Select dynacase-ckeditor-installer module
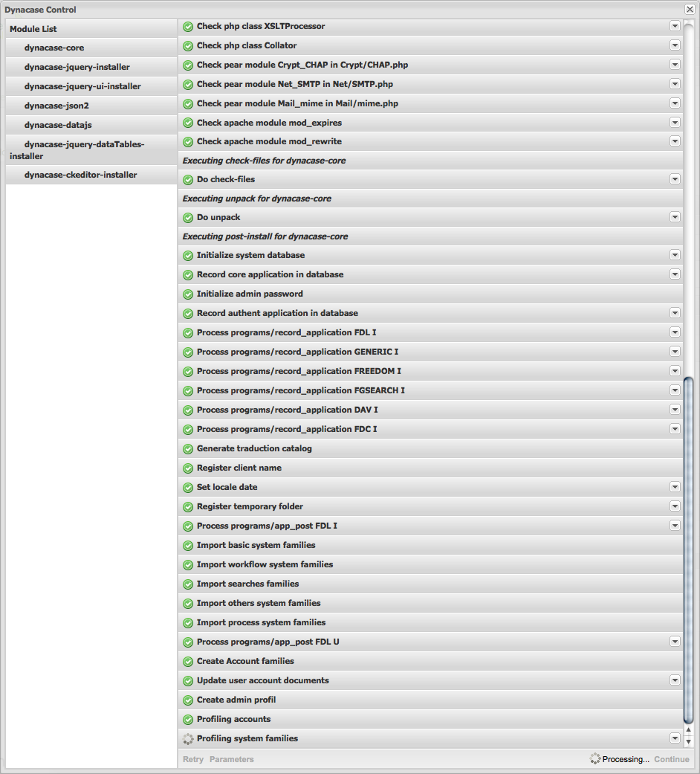 tap(91, 175)
